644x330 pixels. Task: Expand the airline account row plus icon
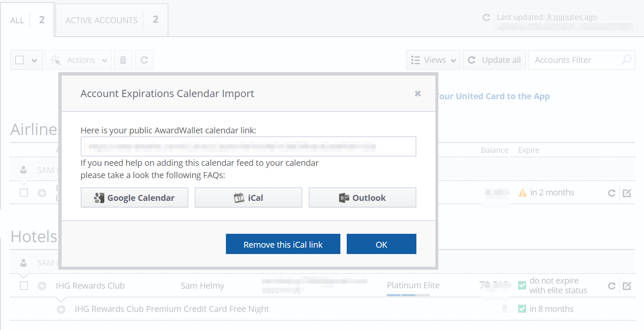42,193
